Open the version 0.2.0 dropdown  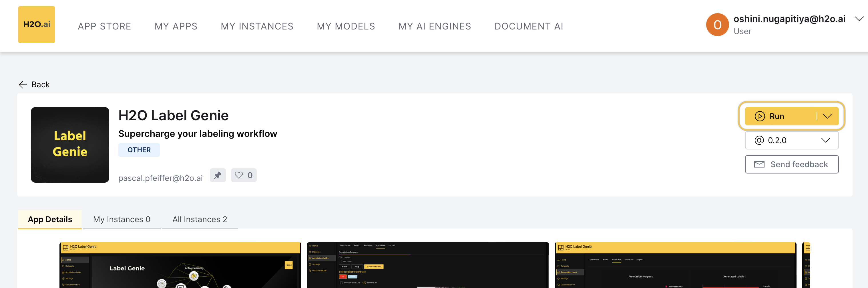(x=791, y=140)
